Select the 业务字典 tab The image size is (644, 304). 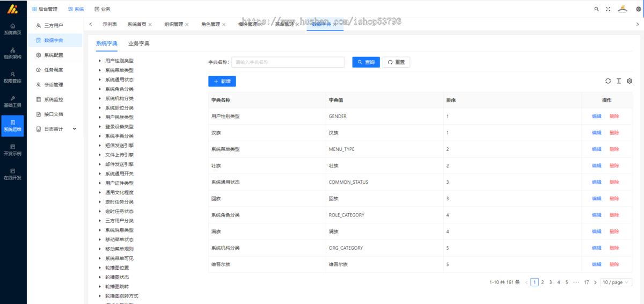[139, 44]
